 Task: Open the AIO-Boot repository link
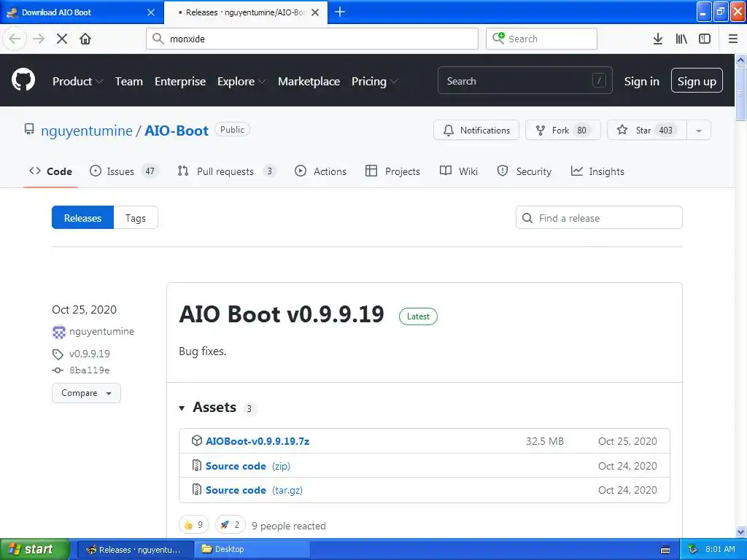(x=177, y=131)
